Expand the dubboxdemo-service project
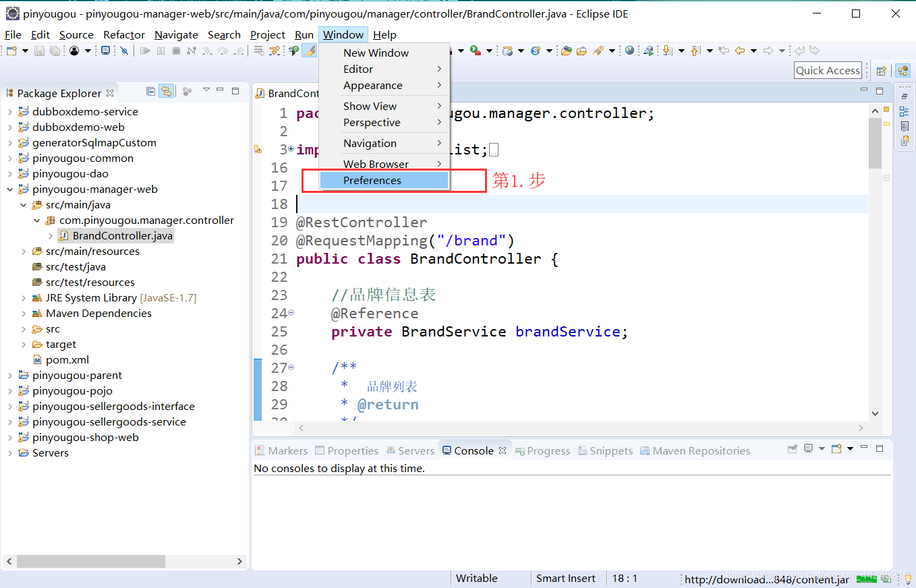This screenshot has width=916, height=588. [10, 112]
